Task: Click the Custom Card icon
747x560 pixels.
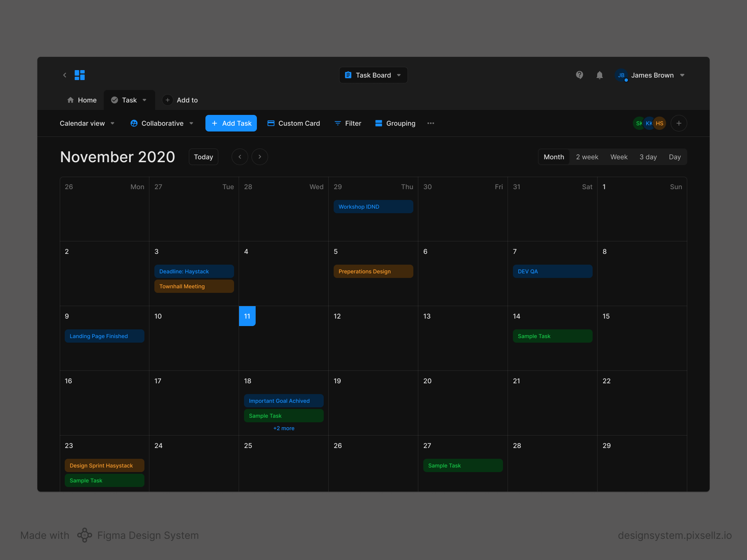Action: coord(271,123)
